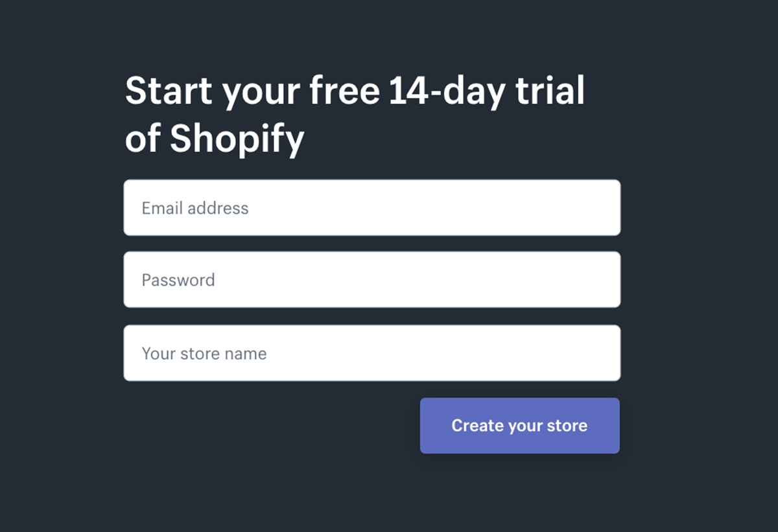Select the Your store name field
The width and height of the screenshot is (778, 532).
point(371,353)
